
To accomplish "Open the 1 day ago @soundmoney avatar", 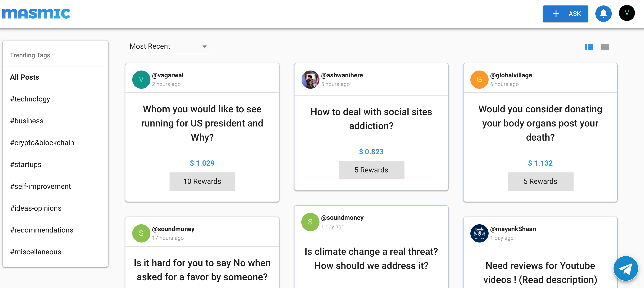I will pyautogui.click(x=310, y=222).
